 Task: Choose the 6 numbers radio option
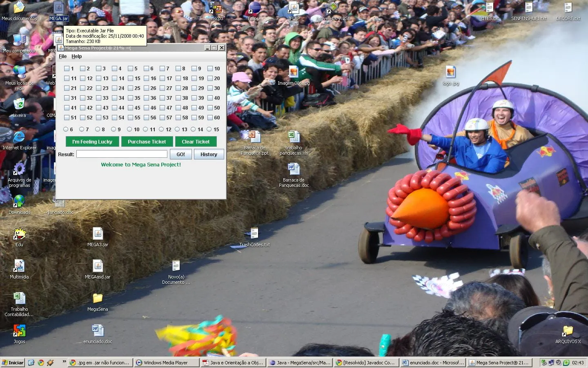pos(66,130)
